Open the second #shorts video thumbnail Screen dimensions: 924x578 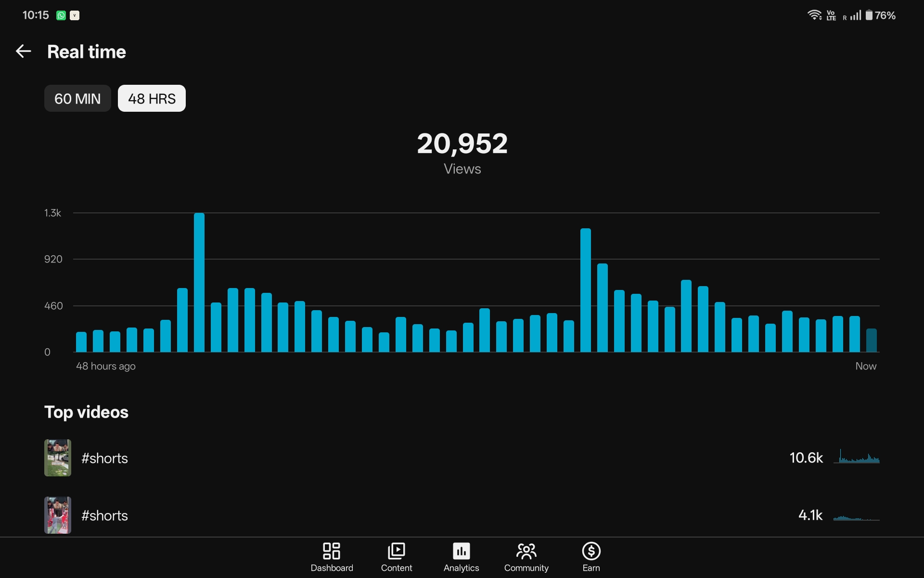[x=58, y=515]
